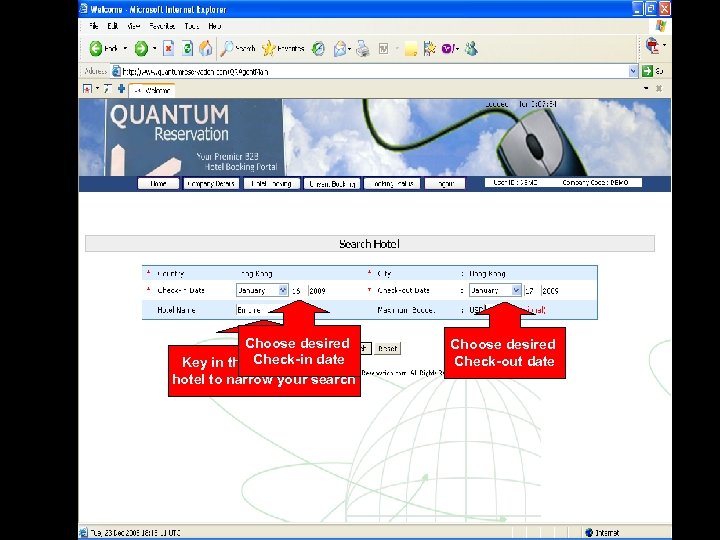Open the Help menu

coord(214,26)
